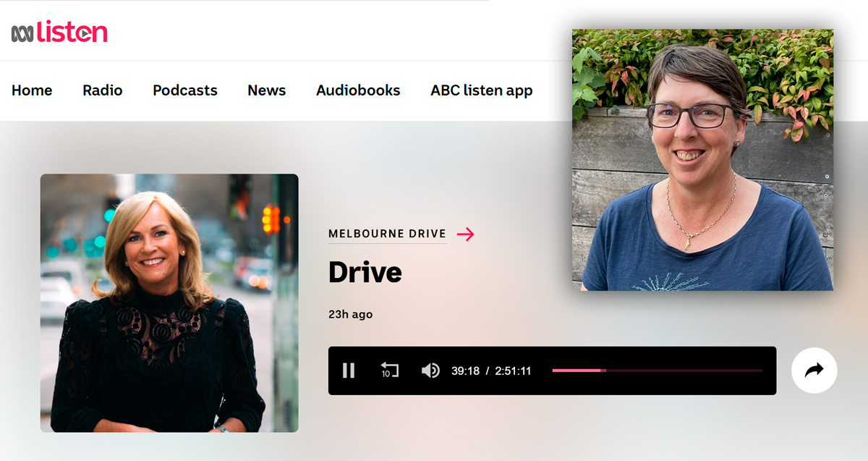
Task: Skip back 10 seconds in the episode
Action: click(x=390, y=371)
